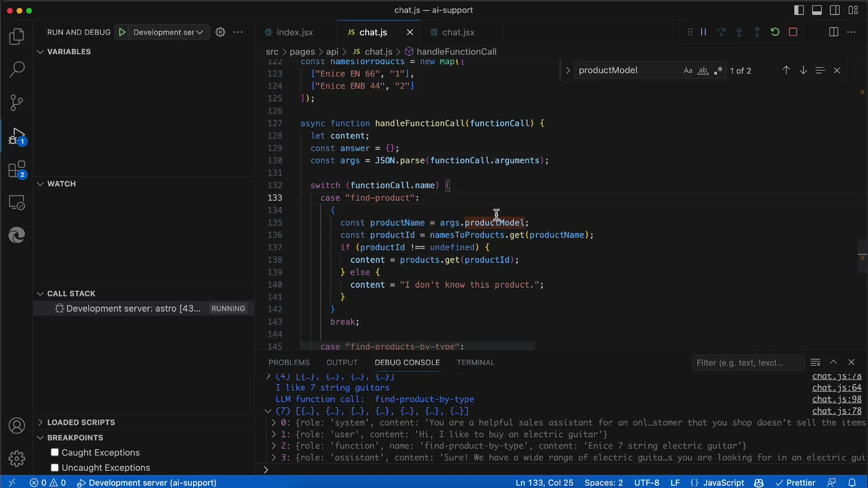Open the Search view in activity bar

(x=17, y=69)
